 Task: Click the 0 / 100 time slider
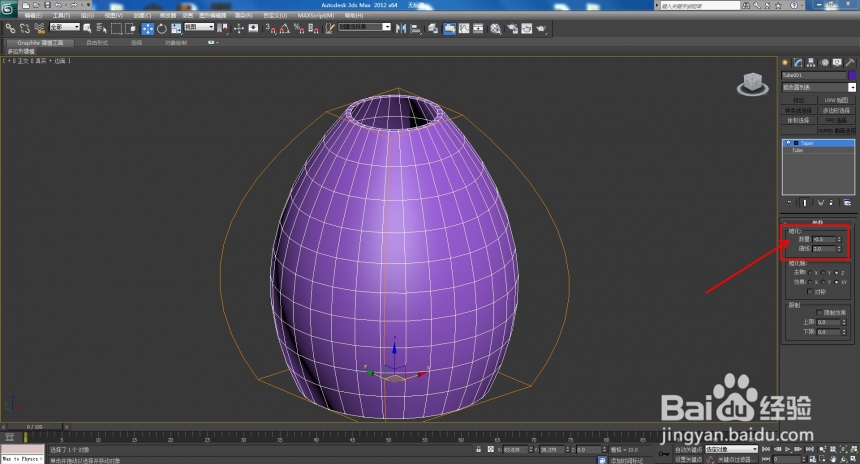(x=34, y=427)
